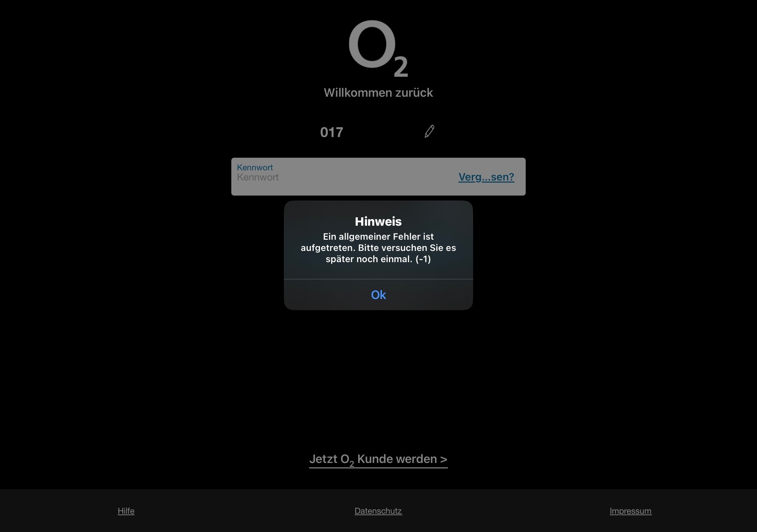Open the Verg...sen? password reset link

(486, 177)
